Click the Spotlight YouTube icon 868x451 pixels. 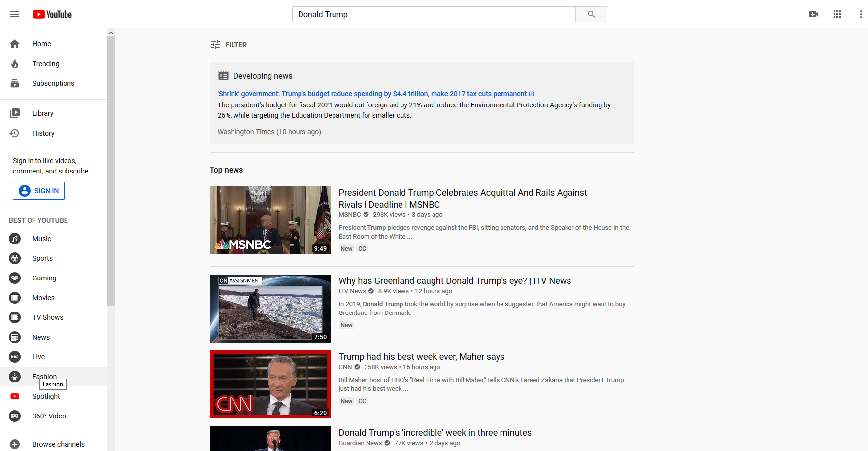point(15,396)
